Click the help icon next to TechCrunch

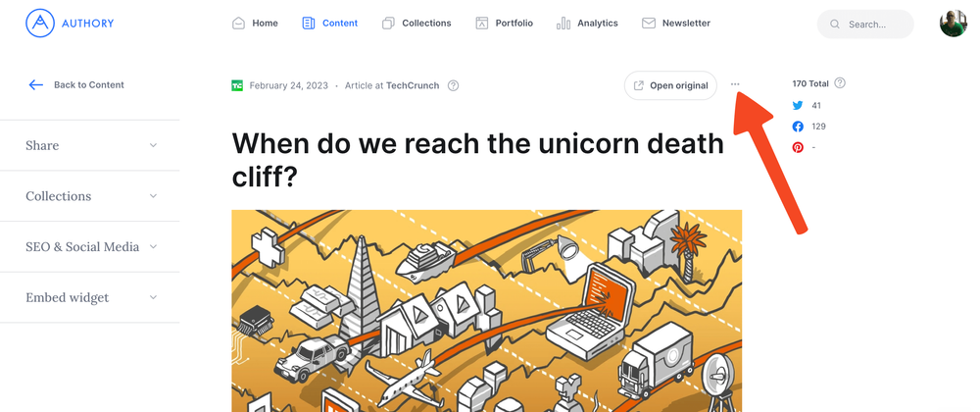pos(453,85)
